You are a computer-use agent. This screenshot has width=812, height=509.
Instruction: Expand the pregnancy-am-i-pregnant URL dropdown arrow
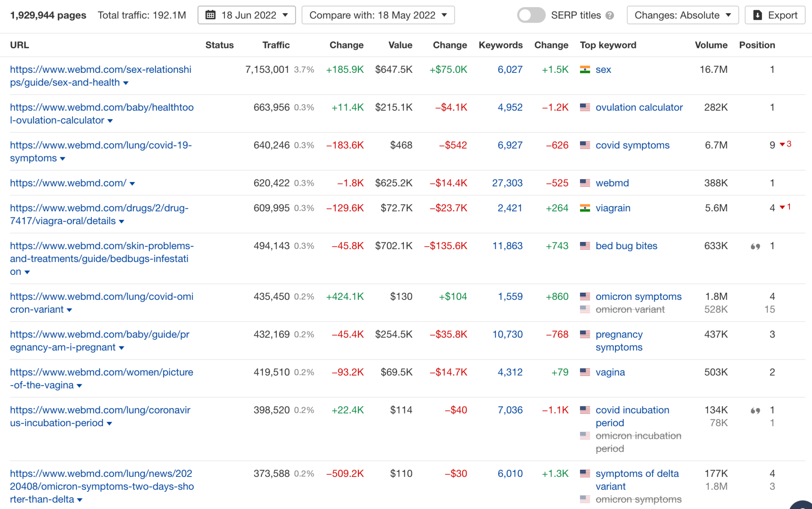[122, 348]
